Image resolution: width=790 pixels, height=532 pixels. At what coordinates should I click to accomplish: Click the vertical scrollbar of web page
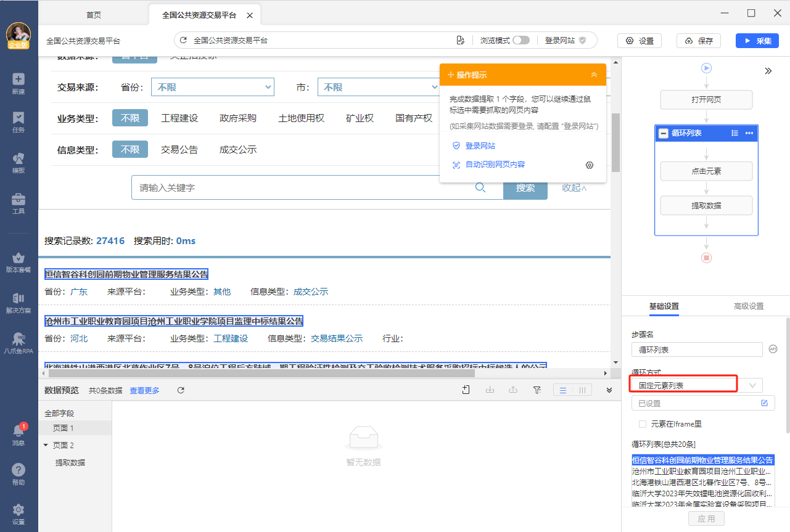[x=615, y=143]
